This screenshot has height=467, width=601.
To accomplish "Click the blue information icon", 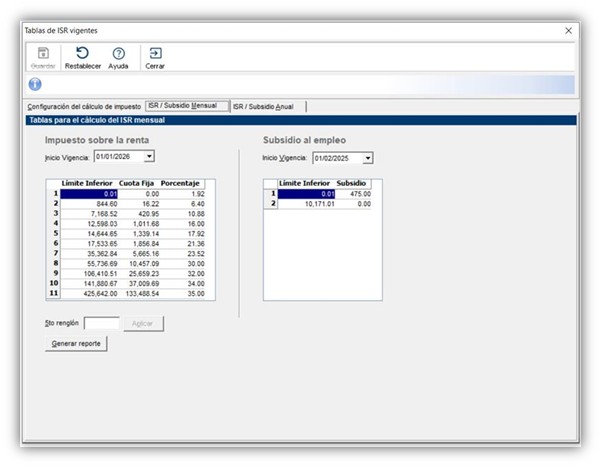I will click(34, 84).
